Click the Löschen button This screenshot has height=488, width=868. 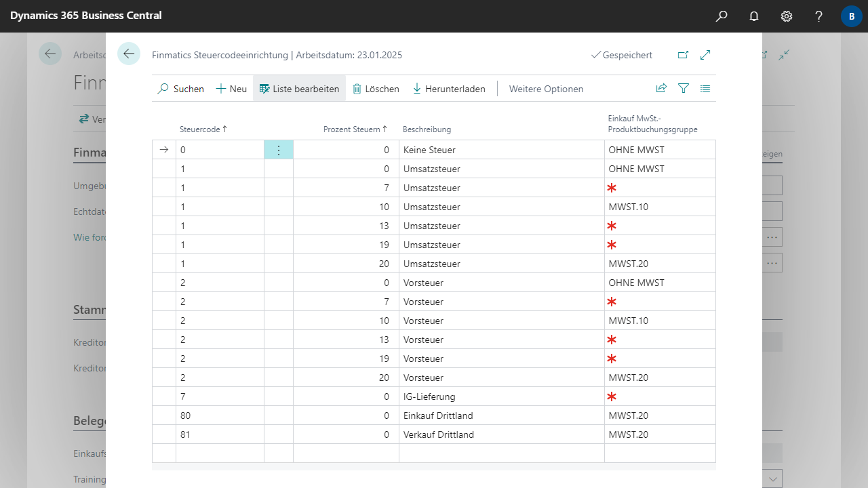[x=376, y=89]
